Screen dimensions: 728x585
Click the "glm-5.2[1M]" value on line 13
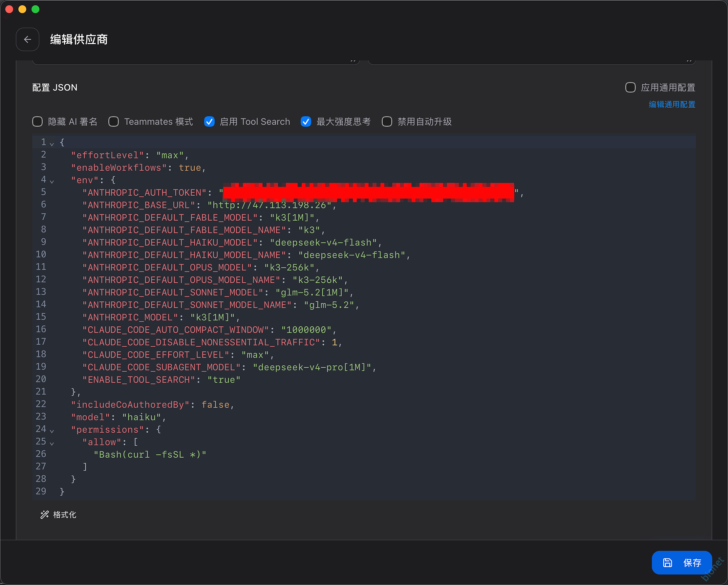[312, 293]
